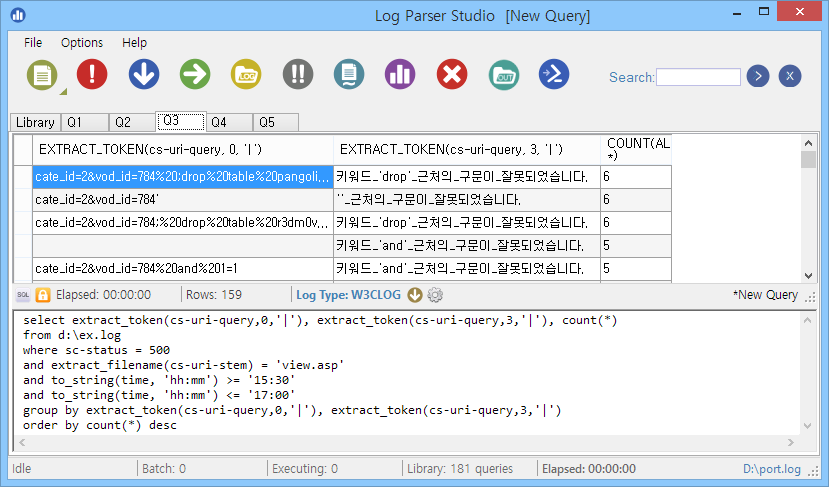This screenshot has width=829, height=487.
Task: Switch to the Q1 tab
Action: 85,122
